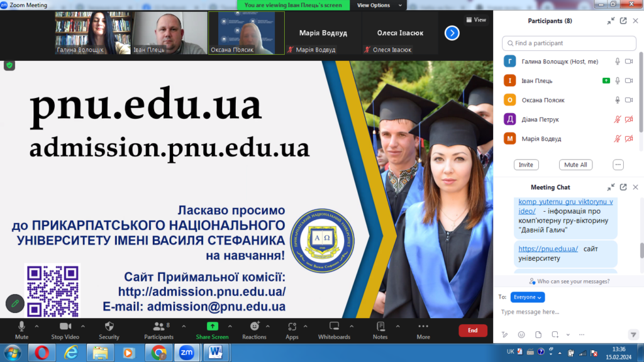The height and width of the screenshot is (362, 644).
Task: Click the emoji icon in chat
Action: pos(521,334)
